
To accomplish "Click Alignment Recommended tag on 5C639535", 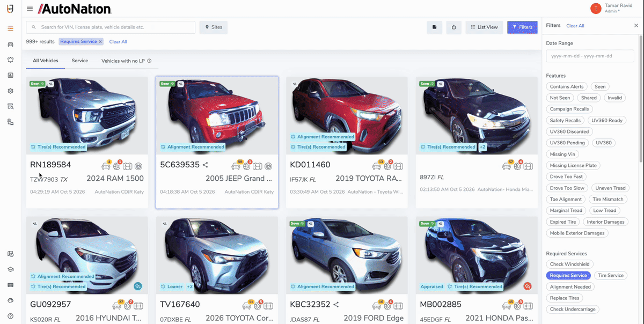I will point(193,147).
